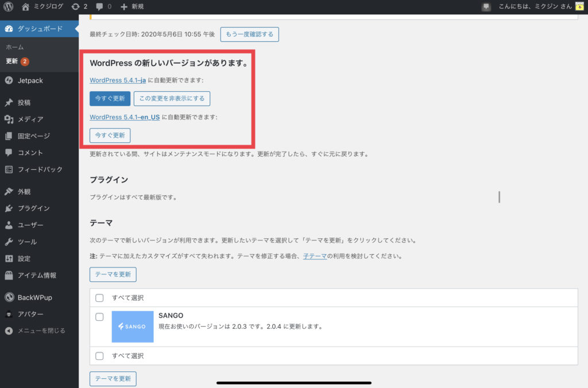The image size is (588, 388).
Task: Open ホーム submenu item
Action: (x=14, y=47)
